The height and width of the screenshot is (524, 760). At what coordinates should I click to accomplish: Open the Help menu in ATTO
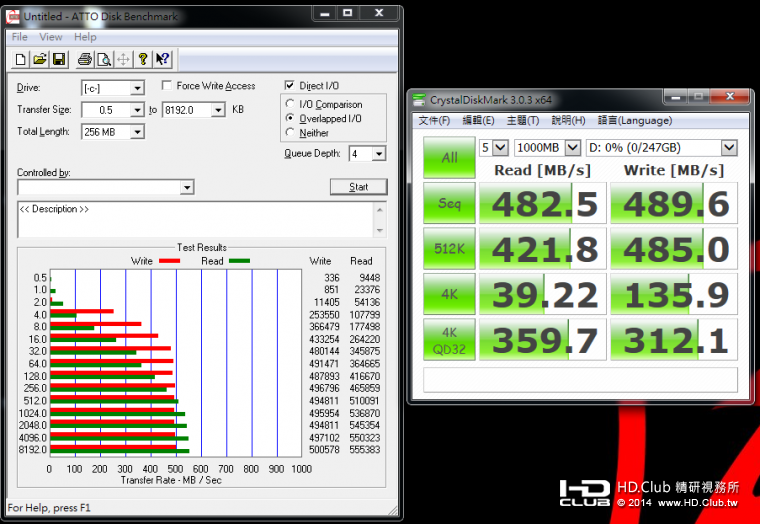point(85,37)
